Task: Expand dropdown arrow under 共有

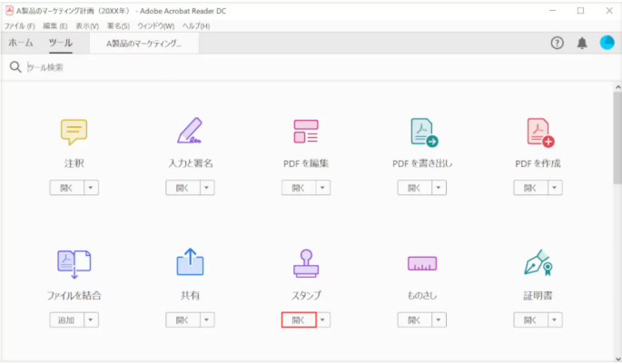Action: pos(207,320)
